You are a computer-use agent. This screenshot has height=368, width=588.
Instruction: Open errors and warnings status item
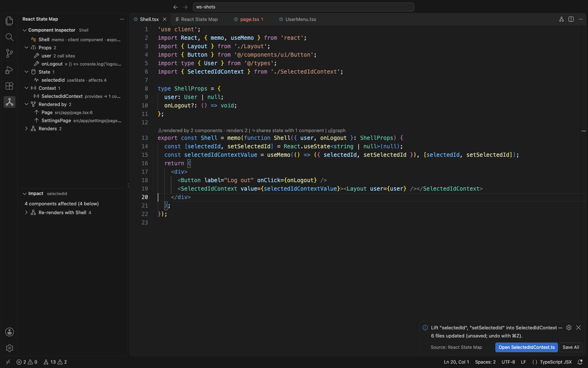click(27, 362)
